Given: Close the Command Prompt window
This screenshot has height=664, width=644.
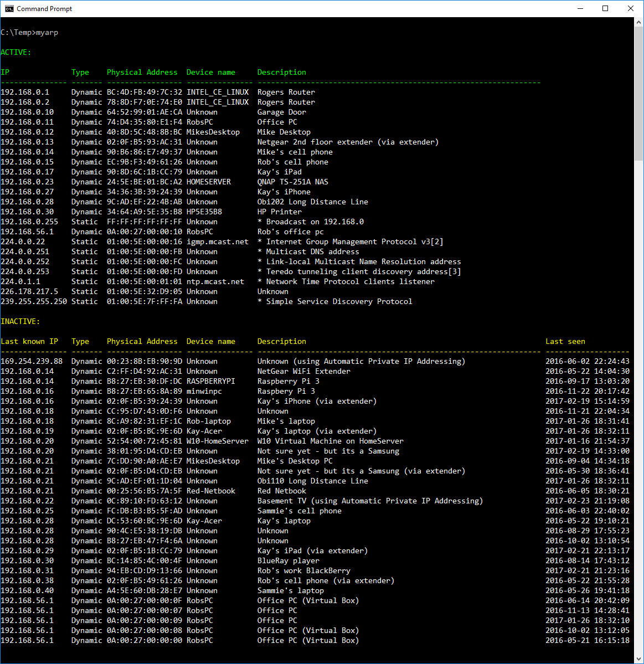Looking at the screenshot, I should tap(631, 8).
